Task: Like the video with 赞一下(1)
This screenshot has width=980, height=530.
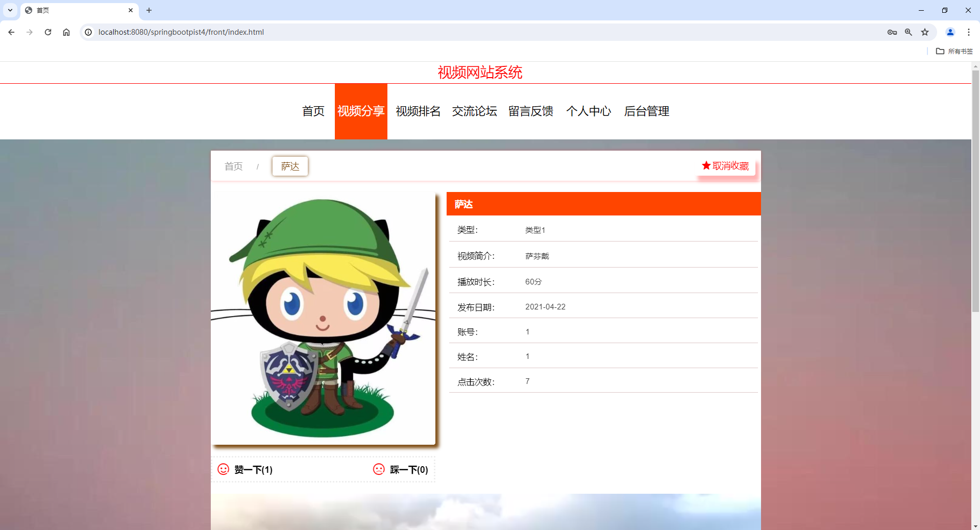Action: coord(246,470)
